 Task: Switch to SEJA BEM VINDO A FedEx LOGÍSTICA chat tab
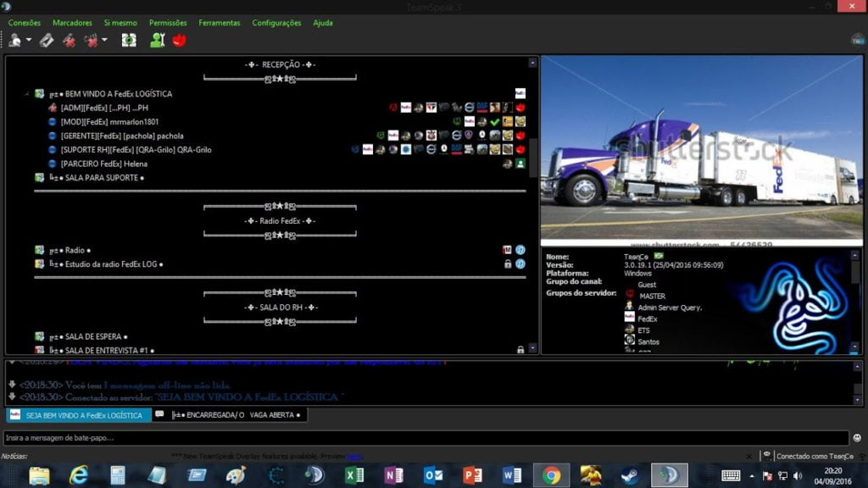pos(79,415)
